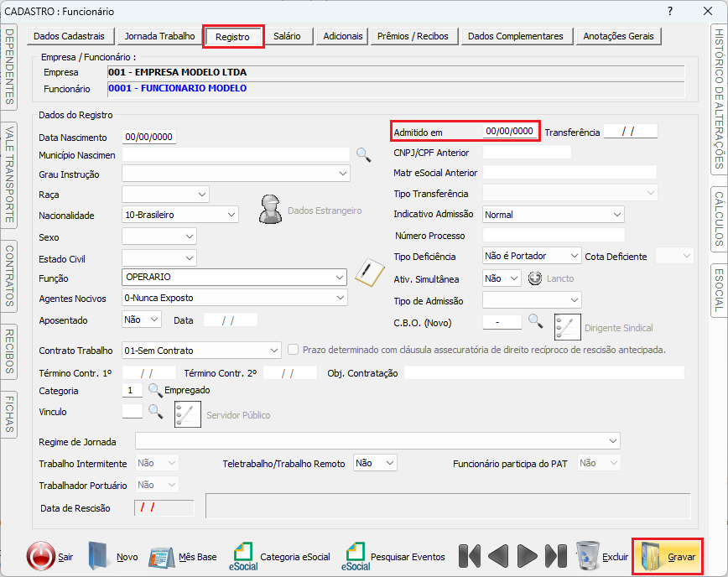Image resolution: width=728 pixels, height=577 pixels.
Task: Open Teletrabalho/Trabalho Remoto dropdown
Action: [x=390, y=463]
